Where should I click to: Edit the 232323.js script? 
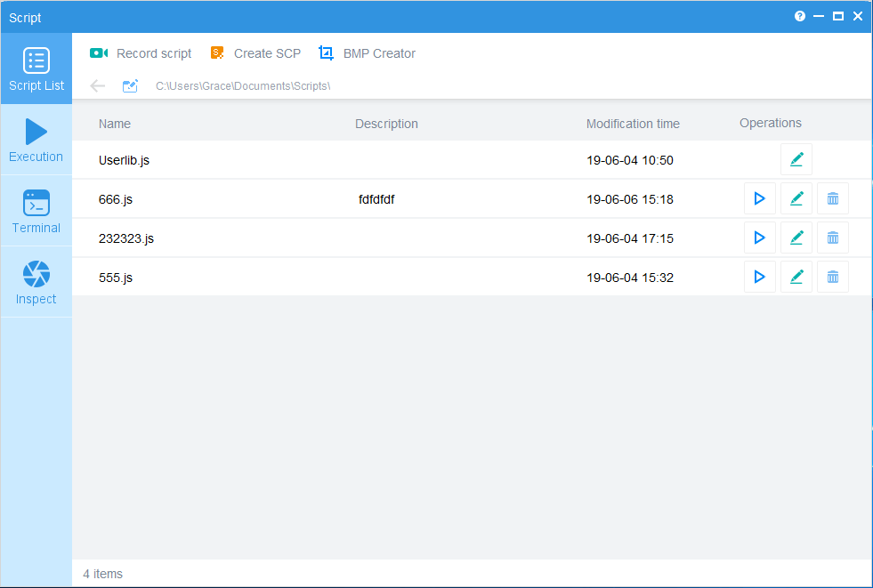click(x=796, y=238)
